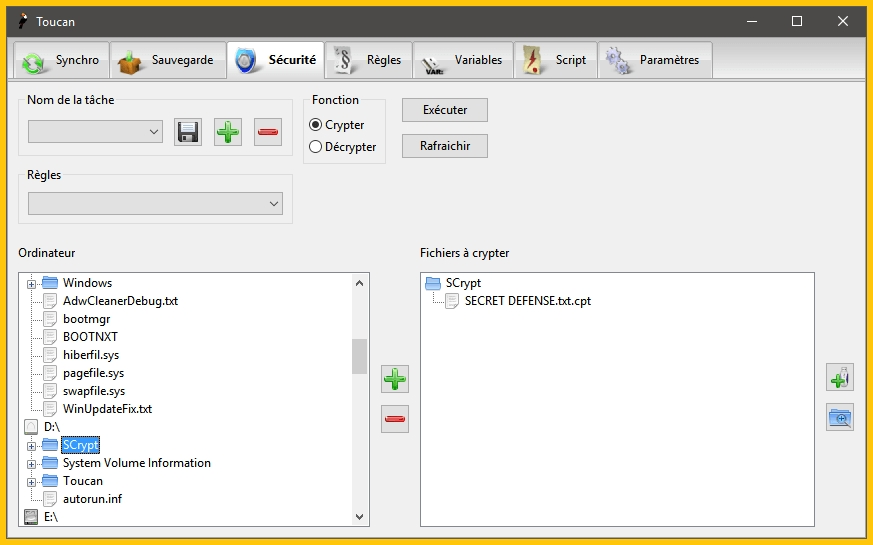The width and height of the screenshot is (873, 545).
Task: Select BOOTNXT in the tree
Action: [90, 337]
